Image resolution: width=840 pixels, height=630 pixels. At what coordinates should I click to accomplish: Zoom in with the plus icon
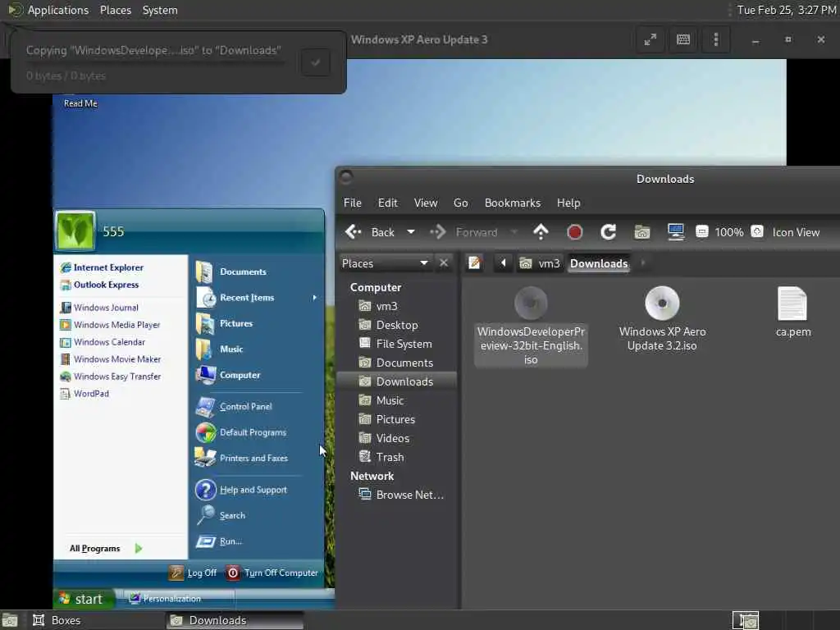757,231
